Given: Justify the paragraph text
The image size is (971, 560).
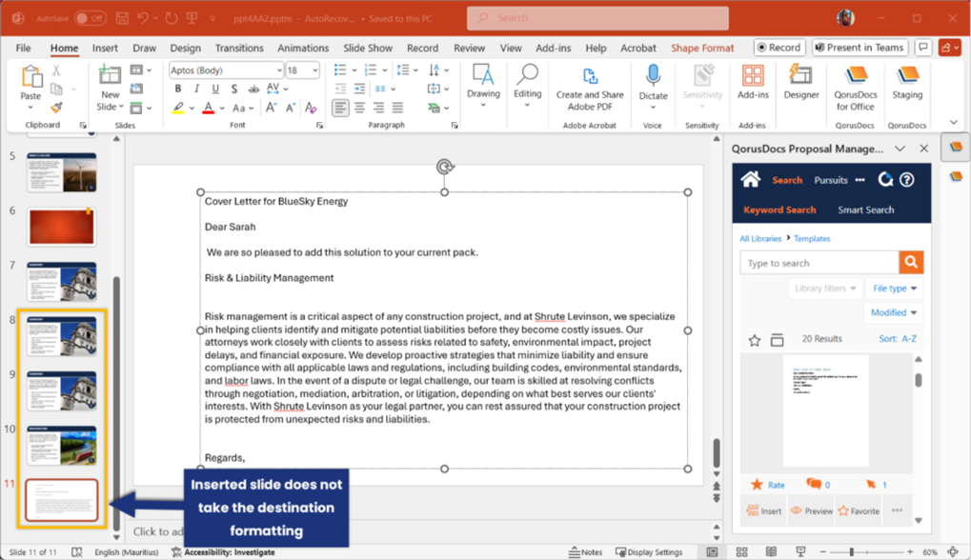Looking at the screenshot, I should coord(397,108).
